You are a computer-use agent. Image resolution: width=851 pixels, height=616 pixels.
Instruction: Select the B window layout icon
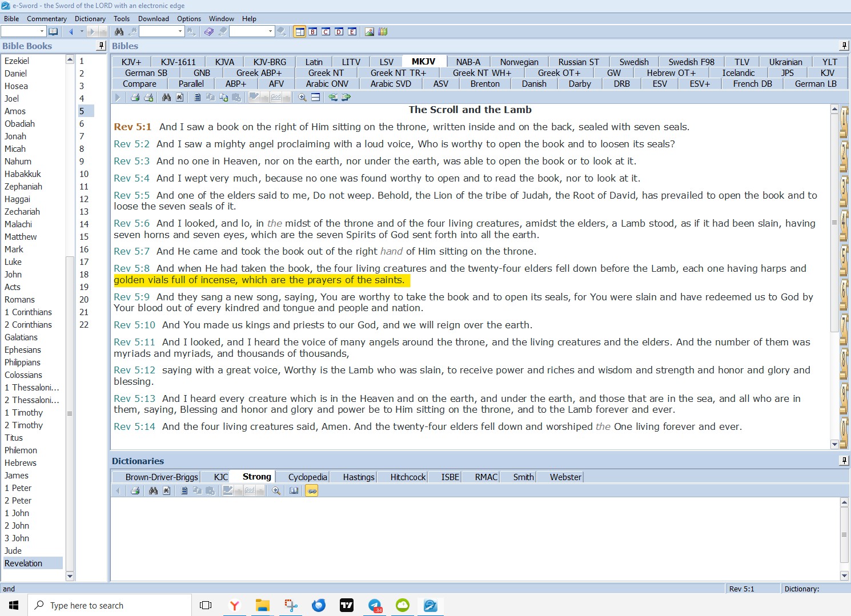pyautogui.click(x=312, y=31)
